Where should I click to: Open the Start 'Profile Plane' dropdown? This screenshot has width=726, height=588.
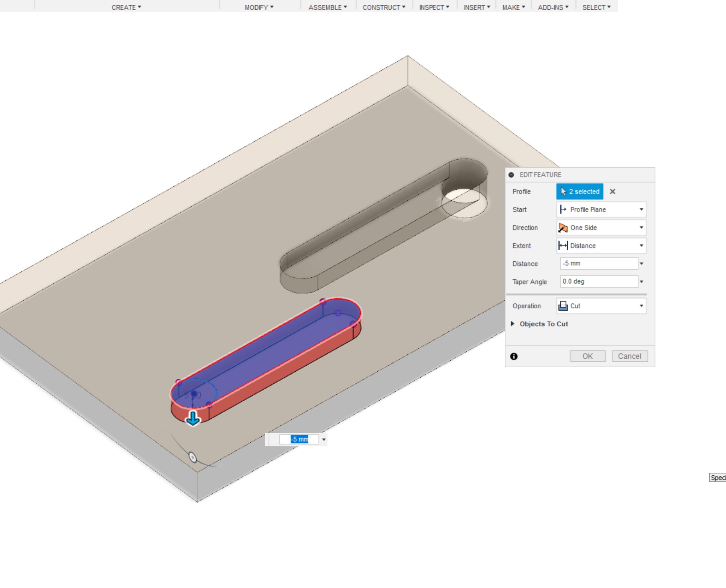click(601, 210)
